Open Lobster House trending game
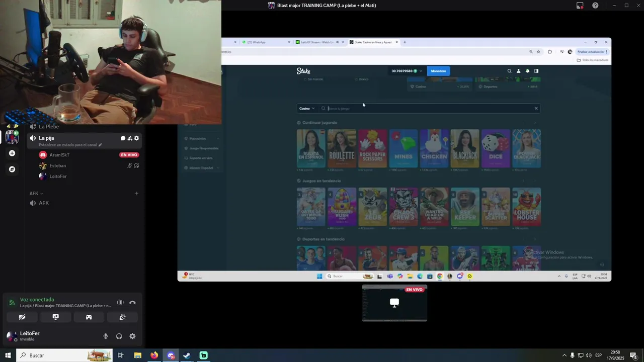Image resolution: width=644 pixels, height=362 pixels. pyautogui.click(x=527, y=207)
